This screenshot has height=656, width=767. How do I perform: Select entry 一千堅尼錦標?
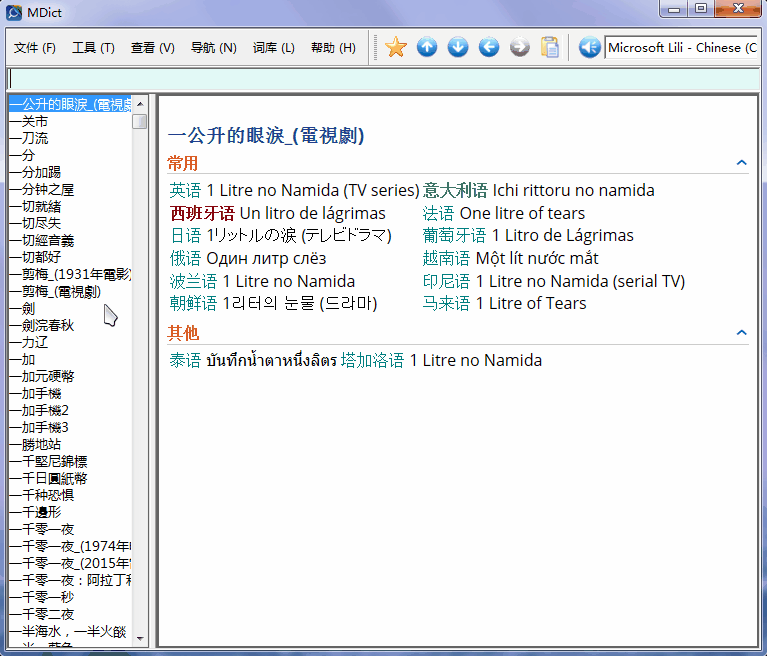(x=48, y=461)
